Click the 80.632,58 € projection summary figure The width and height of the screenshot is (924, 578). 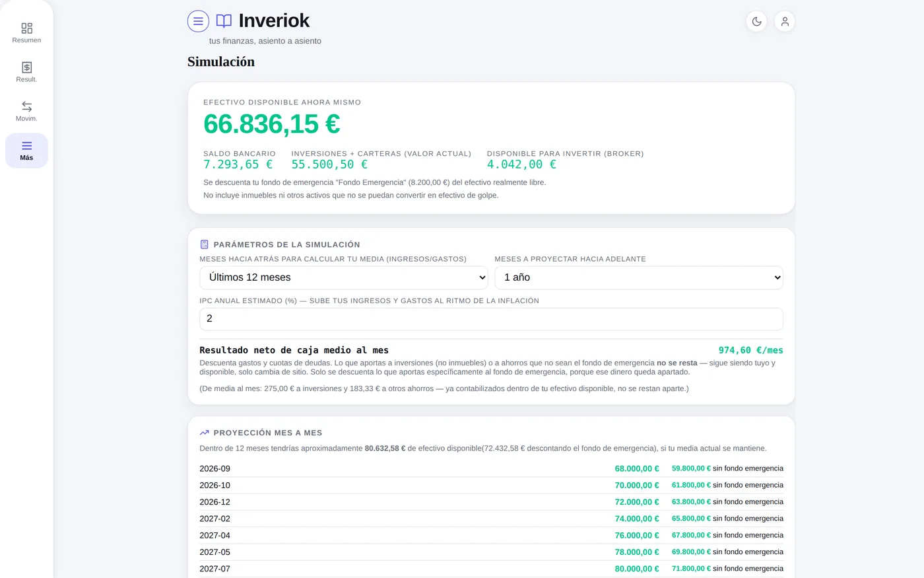tap(385, 449)
